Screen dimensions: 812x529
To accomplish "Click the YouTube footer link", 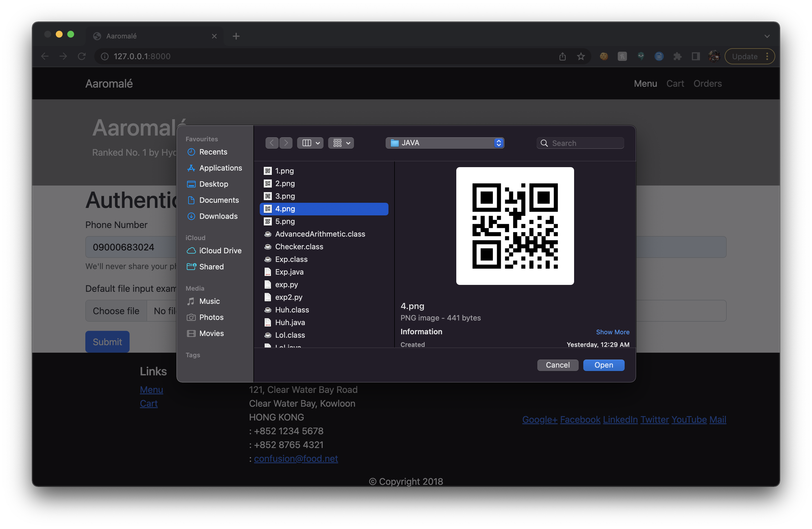I will point(689,419).
